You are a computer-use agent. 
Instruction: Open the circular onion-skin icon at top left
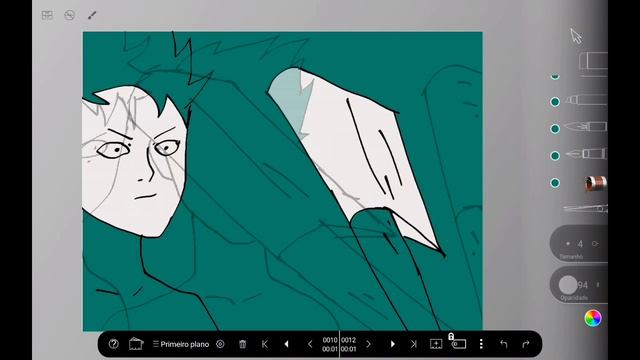coord(70,16)
